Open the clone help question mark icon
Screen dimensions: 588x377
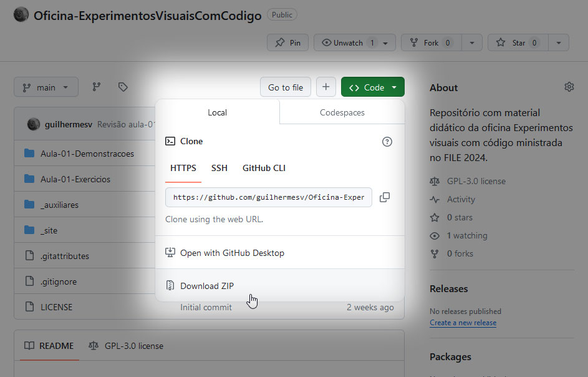pyautogui.click(x=387, y=142)
